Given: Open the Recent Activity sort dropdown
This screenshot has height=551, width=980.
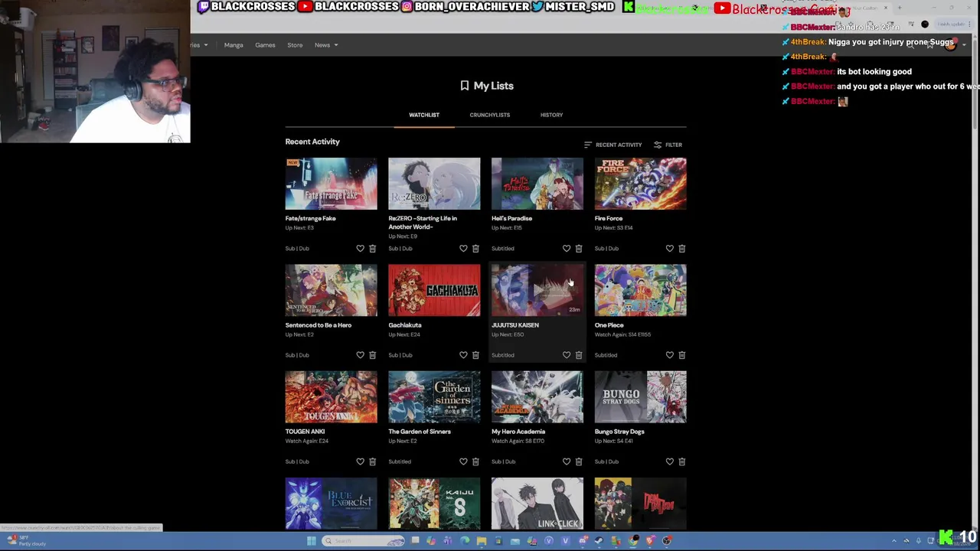Looking at the screenshot, I should pyautogui.click(x=613, y=145).
